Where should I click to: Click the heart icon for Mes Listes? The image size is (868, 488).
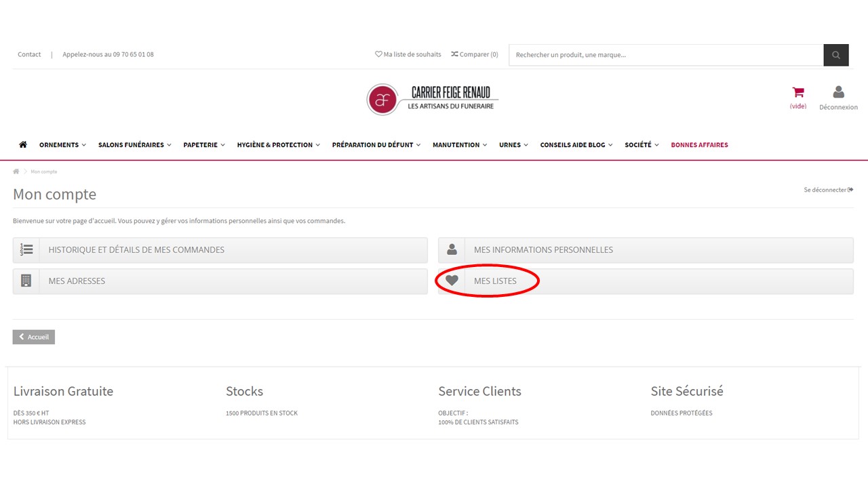(x=452, y=281)
